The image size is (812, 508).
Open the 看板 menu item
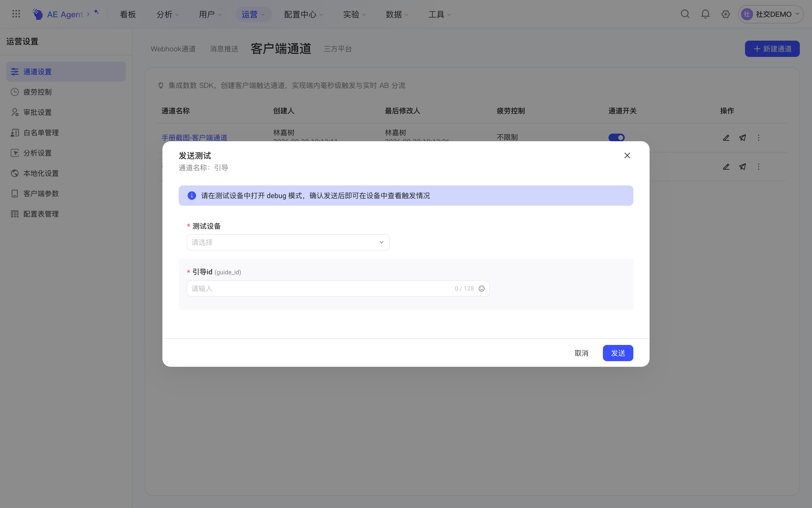(128, 14)
